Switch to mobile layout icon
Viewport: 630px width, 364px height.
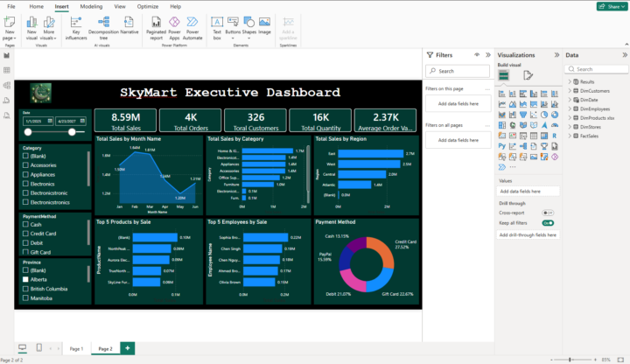[x=39, y=348]
